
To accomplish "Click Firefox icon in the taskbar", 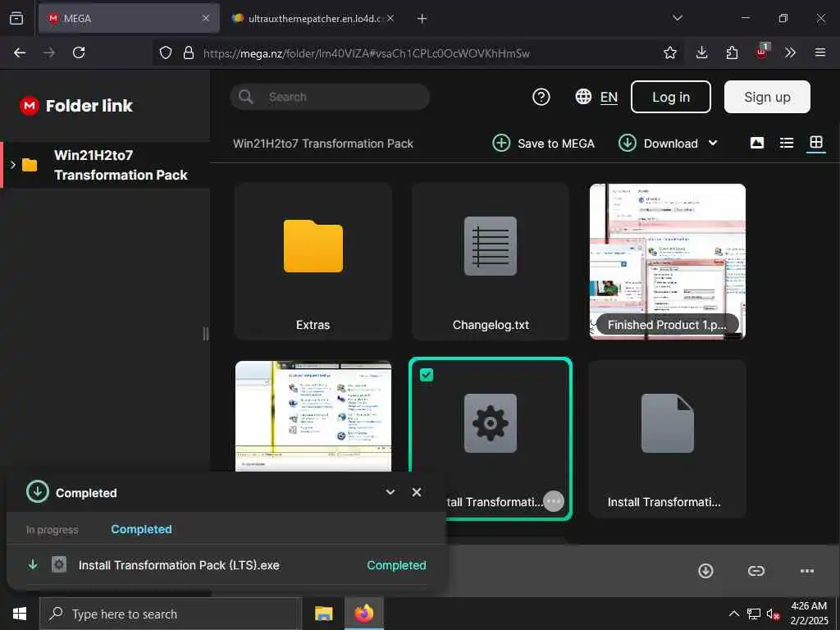I will pos(363,614).
